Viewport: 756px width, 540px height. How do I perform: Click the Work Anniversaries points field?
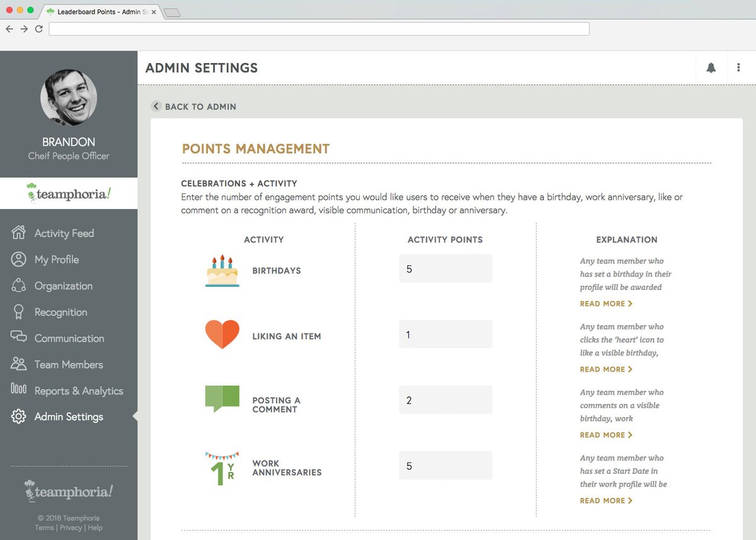pos(445,466)
